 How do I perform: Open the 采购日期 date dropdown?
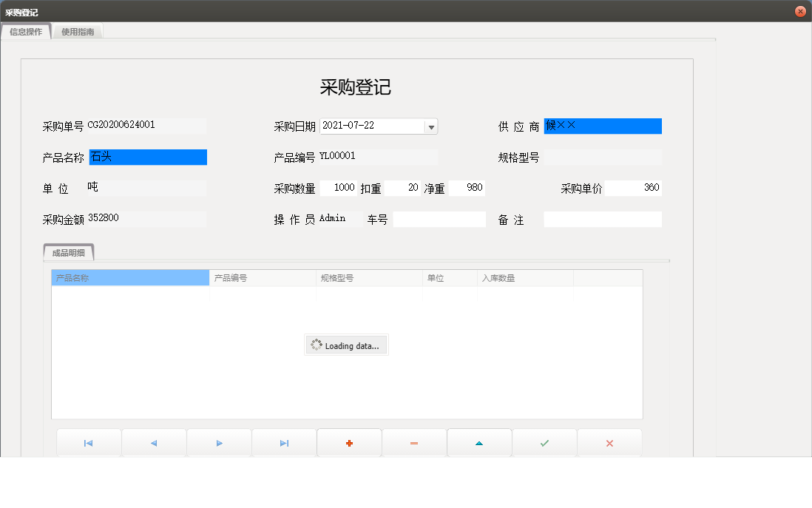430,126
